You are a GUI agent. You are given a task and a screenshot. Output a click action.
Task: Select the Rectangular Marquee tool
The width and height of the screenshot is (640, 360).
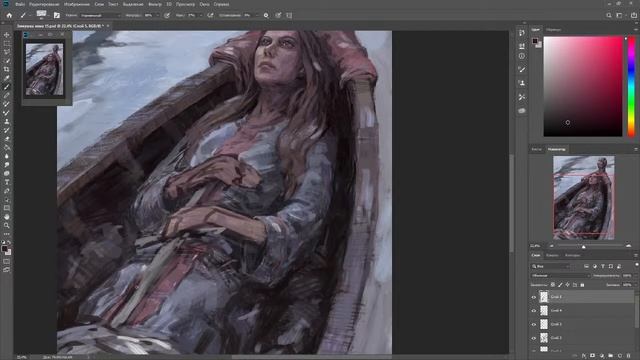click(7, 44)
